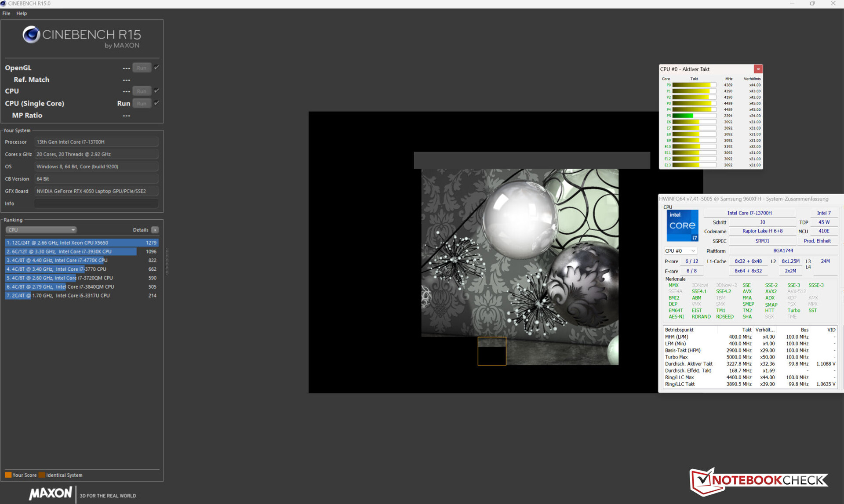
Task: Click the Notebookcheck watermark logo
Action: point(759,480)
